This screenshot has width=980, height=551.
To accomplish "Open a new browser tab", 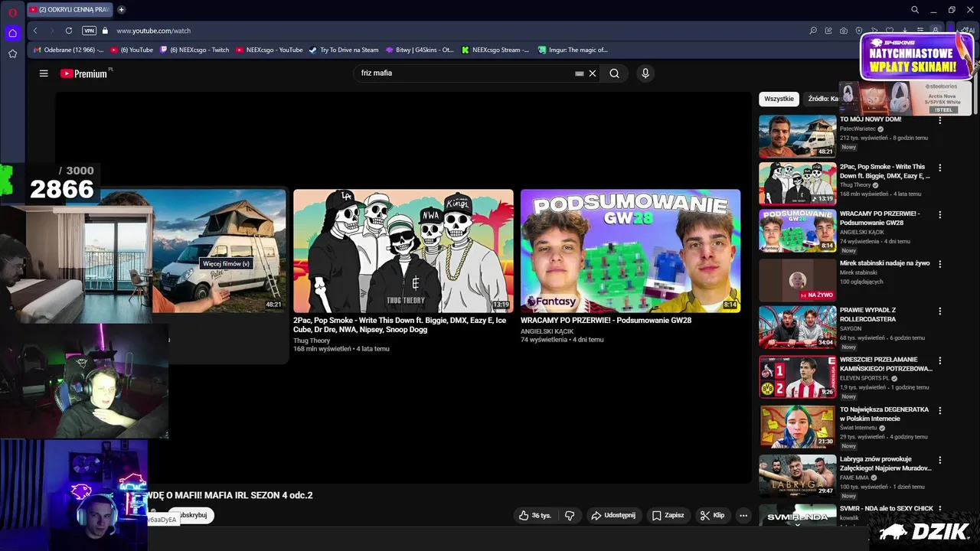I will (x=121, y=10).
